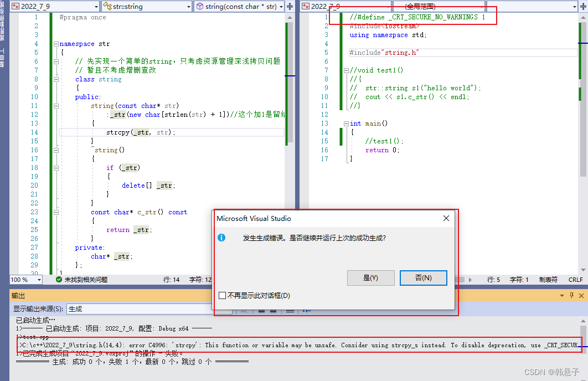This screenshot has height=381, width=588.
Task: Click the CRLF line ending indicator
Action: tap(576, 280)
